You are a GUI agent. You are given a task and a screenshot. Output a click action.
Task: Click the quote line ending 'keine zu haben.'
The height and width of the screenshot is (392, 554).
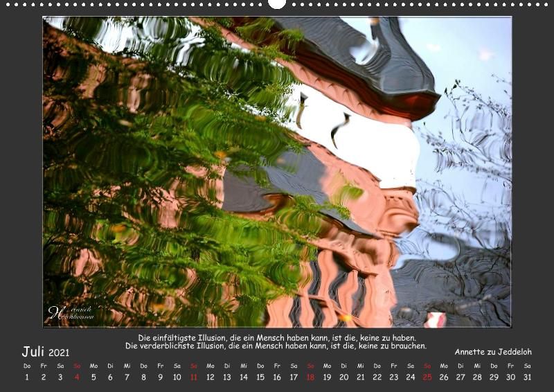pos(277,338)
